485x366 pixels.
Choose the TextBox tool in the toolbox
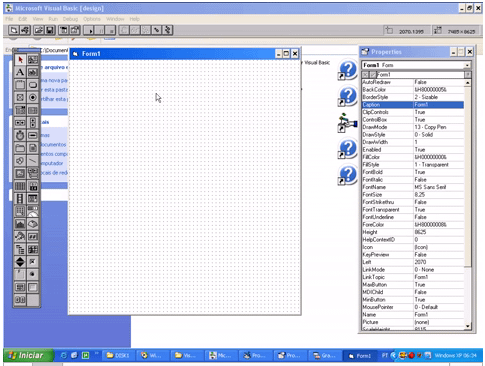[x=33, y=72]
